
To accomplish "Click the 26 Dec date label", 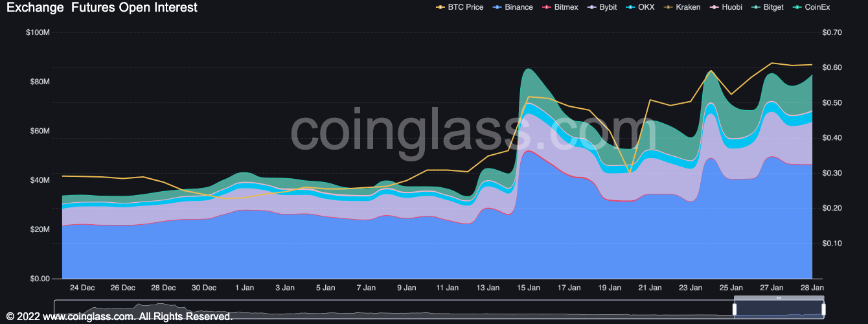I will 122,288.
